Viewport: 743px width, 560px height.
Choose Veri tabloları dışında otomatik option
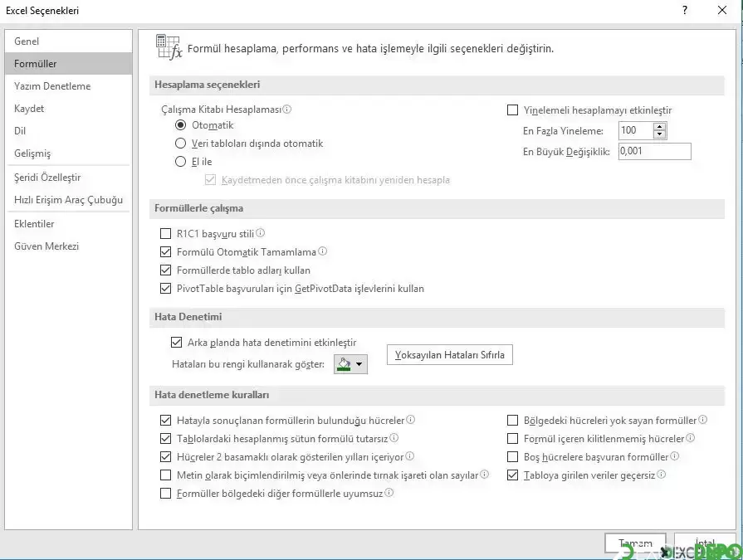[x=180, y=144]
